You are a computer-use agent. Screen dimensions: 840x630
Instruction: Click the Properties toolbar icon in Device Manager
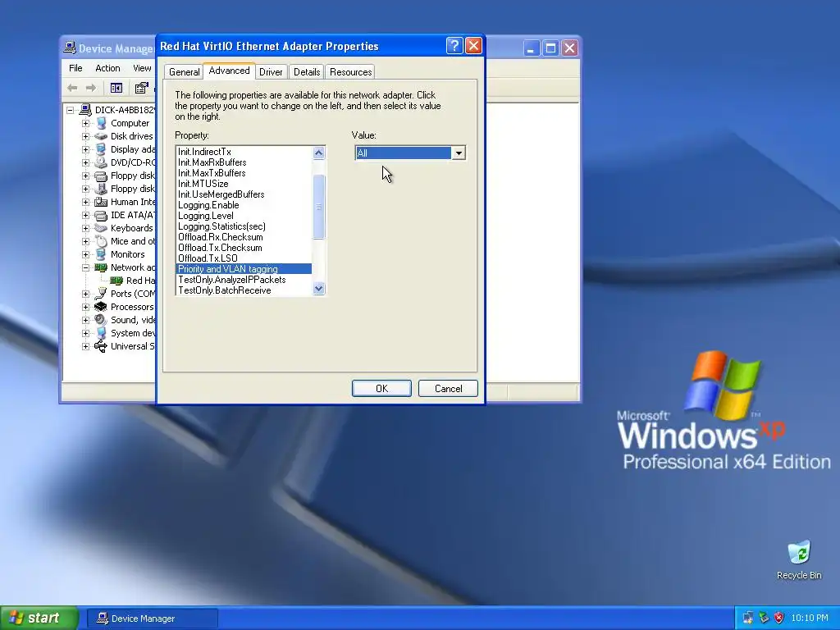click(141, 88)
